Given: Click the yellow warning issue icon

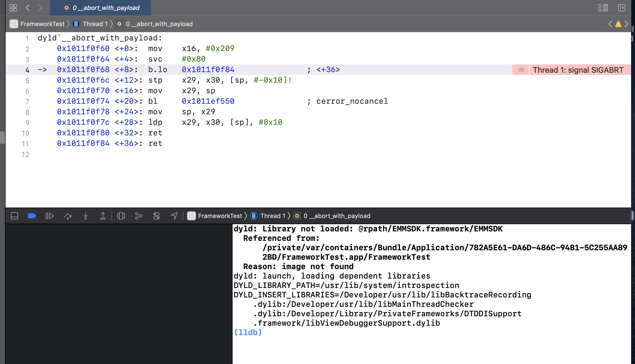Looking at the screenshot, I should 618,24.
